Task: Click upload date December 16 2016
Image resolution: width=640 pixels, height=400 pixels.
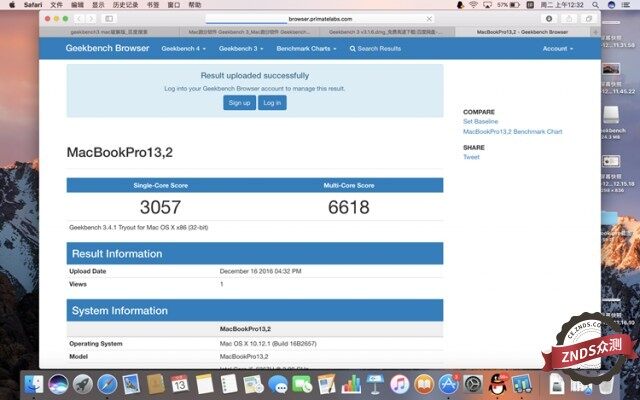Action: pos(260,271)
